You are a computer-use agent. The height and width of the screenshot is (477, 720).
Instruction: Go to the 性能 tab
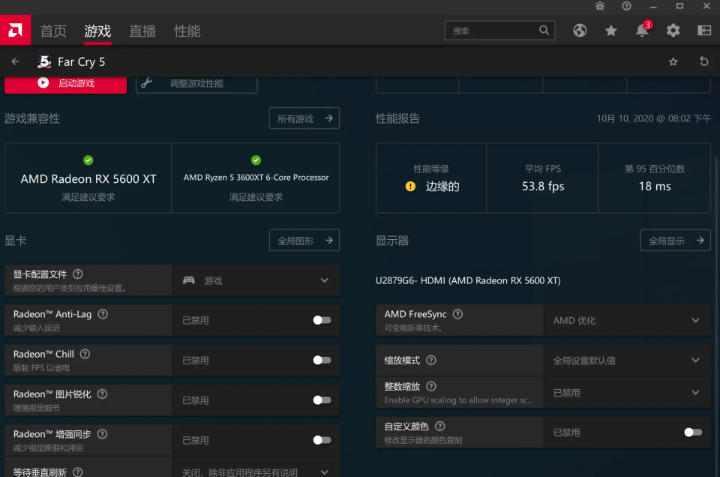click(x=187, y=31)
